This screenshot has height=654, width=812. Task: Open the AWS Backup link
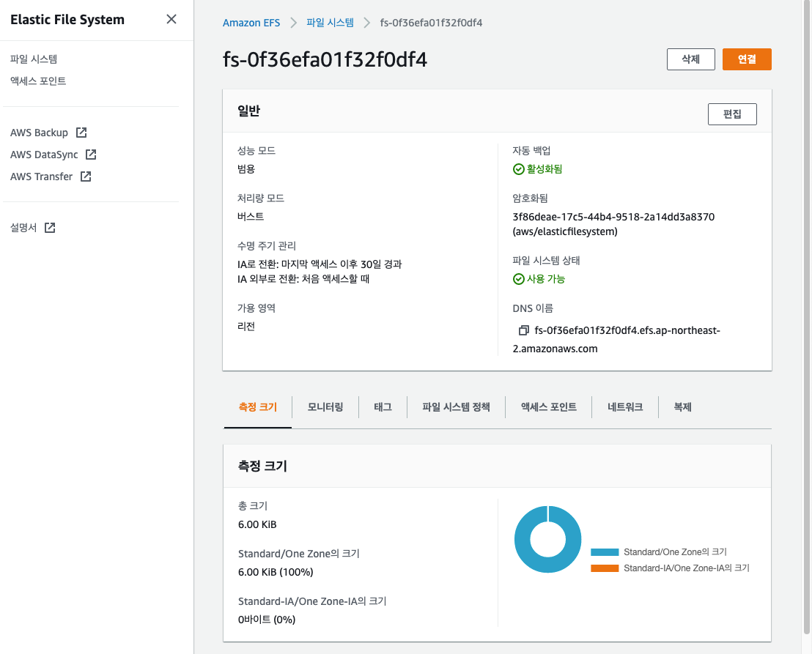[39, 133]
